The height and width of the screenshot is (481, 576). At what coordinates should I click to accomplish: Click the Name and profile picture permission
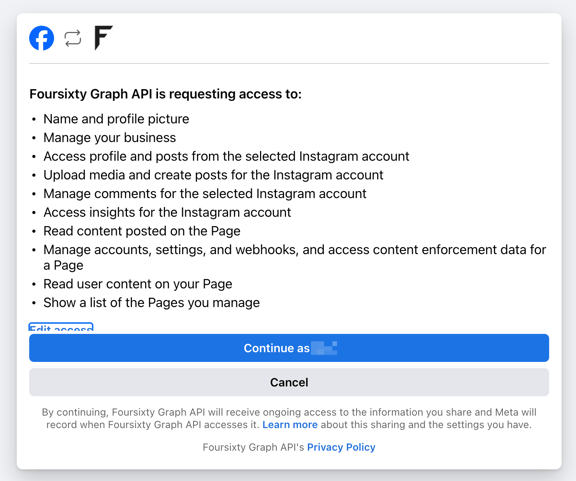point(116,119)
